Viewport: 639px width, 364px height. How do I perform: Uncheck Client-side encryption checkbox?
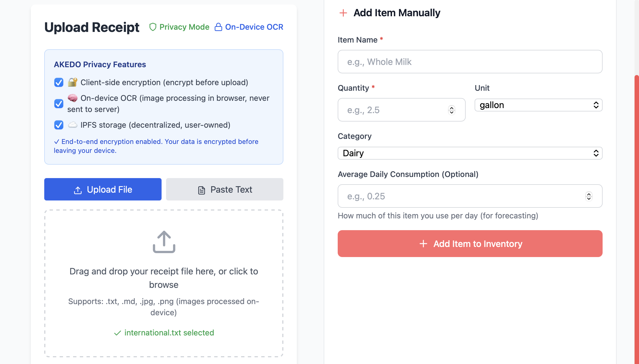(x=59, y=82)
